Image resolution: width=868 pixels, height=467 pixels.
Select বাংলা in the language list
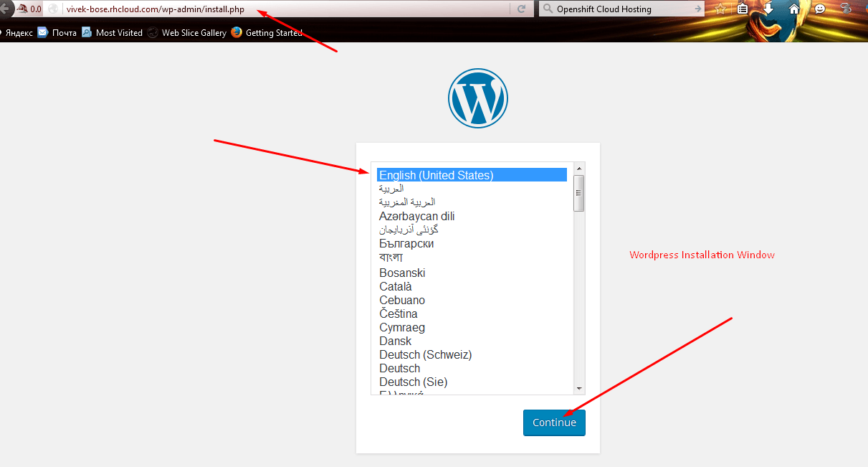click(x=472, y=258)
